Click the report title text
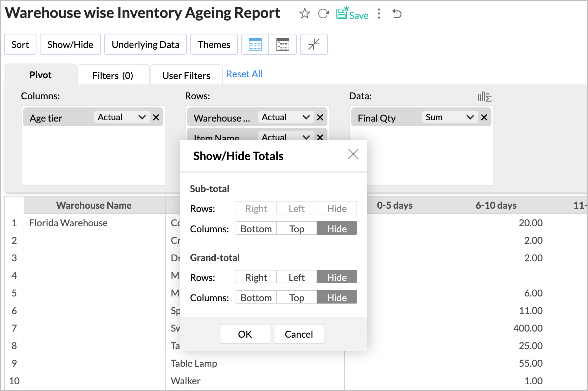 coord(142,13)
